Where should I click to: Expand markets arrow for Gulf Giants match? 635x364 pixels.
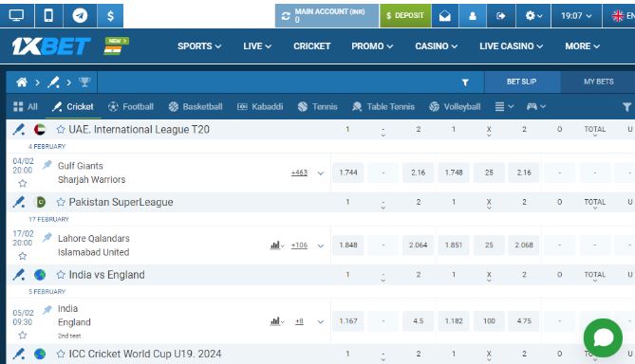(x=321, y=173)
